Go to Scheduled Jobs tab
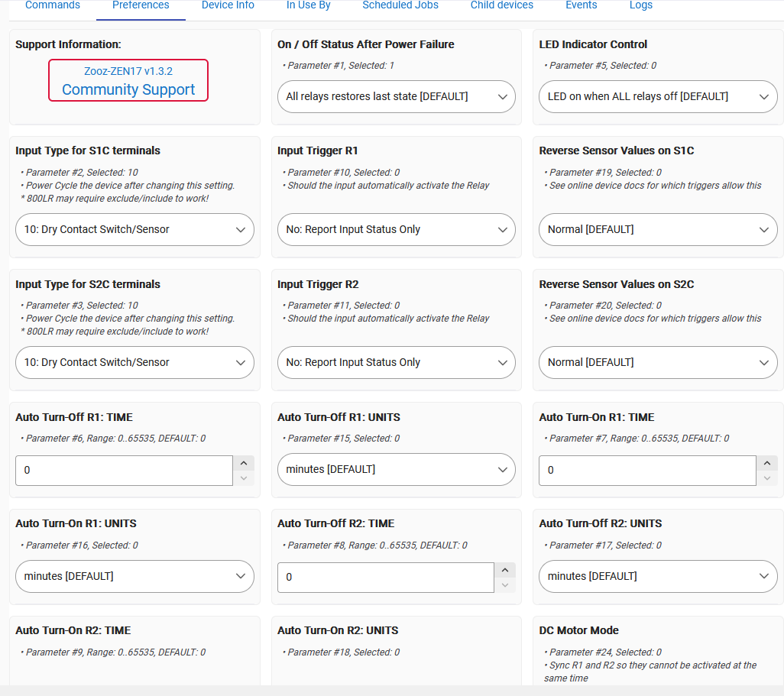Viewport: 784px width, 696px height. 400,5
